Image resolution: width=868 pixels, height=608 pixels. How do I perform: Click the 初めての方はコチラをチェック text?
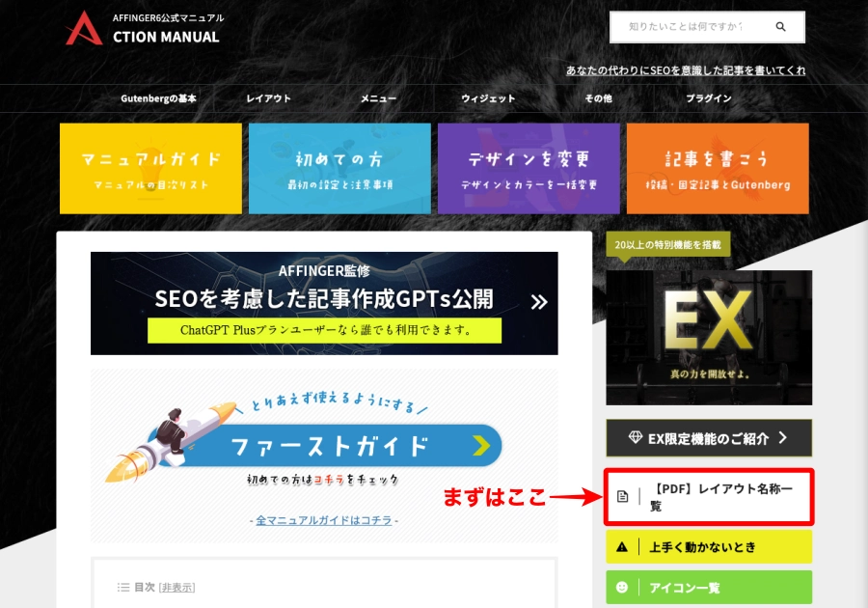(x=323, y=480)
